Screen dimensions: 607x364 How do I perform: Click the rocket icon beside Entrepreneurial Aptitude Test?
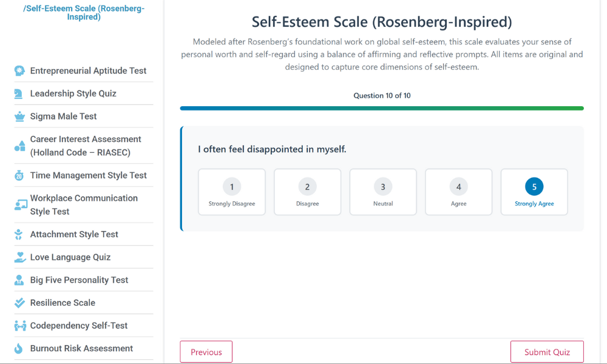click(x=19, y=70)
